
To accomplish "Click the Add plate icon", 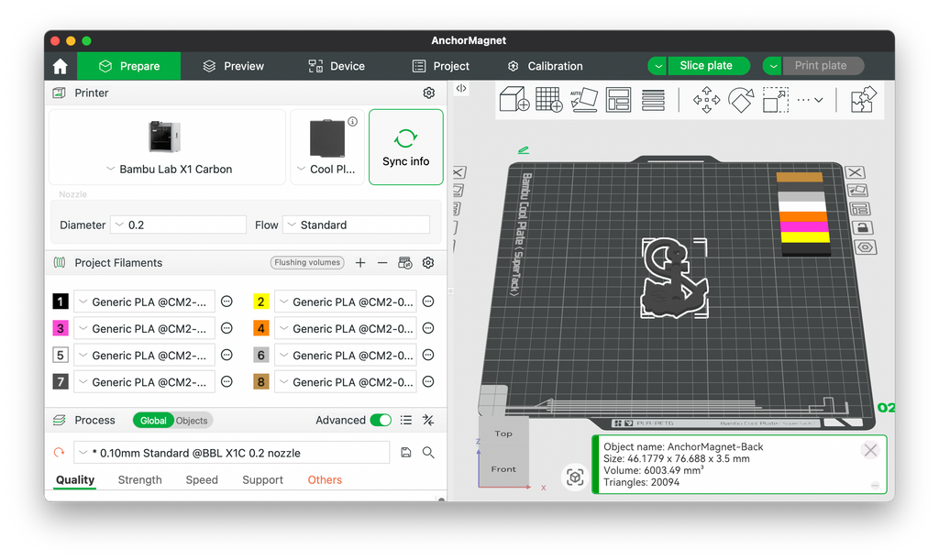I will pos(548,99).
